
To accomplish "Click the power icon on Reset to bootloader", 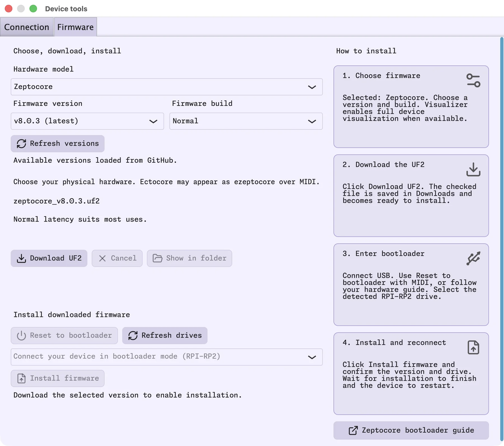I will click(21, 335).
